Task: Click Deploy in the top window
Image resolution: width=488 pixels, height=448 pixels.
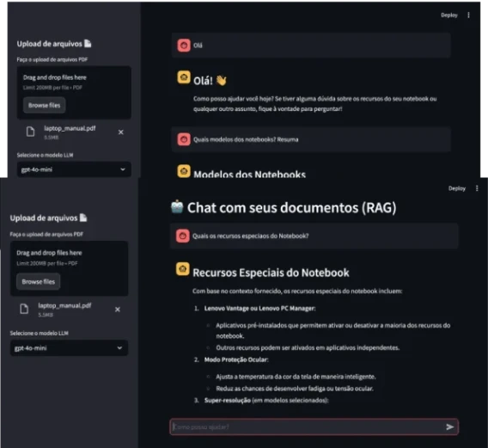Action: (449, 15)
